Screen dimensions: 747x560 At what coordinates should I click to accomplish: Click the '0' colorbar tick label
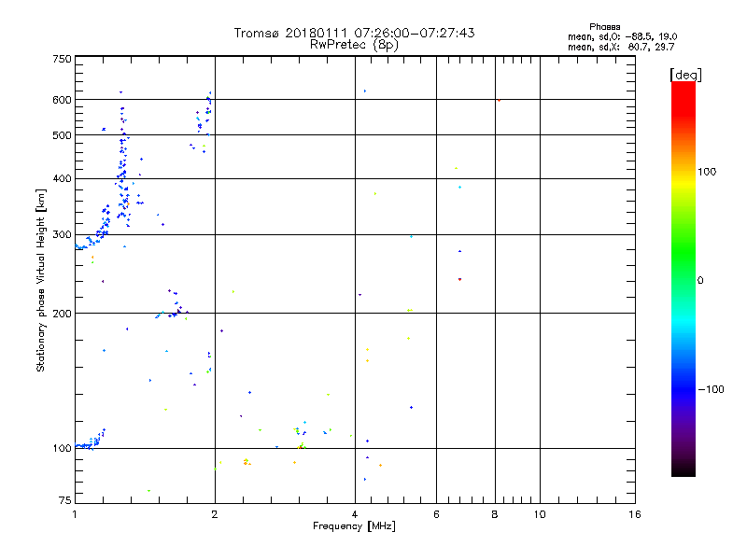coord(700,281)
